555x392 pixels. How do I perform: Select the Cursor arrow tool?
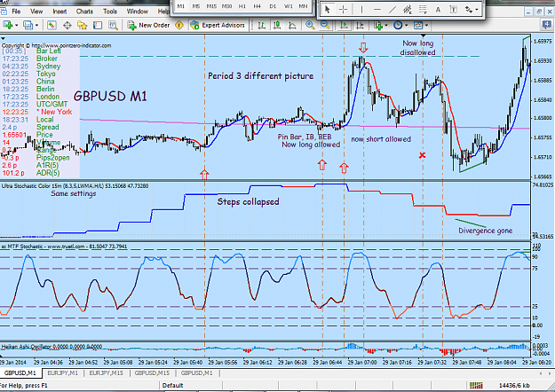[328, 10]
